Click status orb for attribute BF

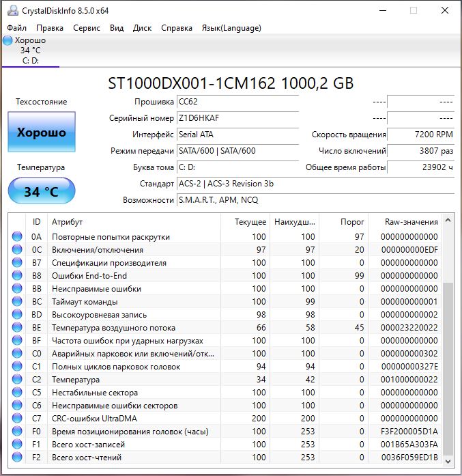(17, 340)
